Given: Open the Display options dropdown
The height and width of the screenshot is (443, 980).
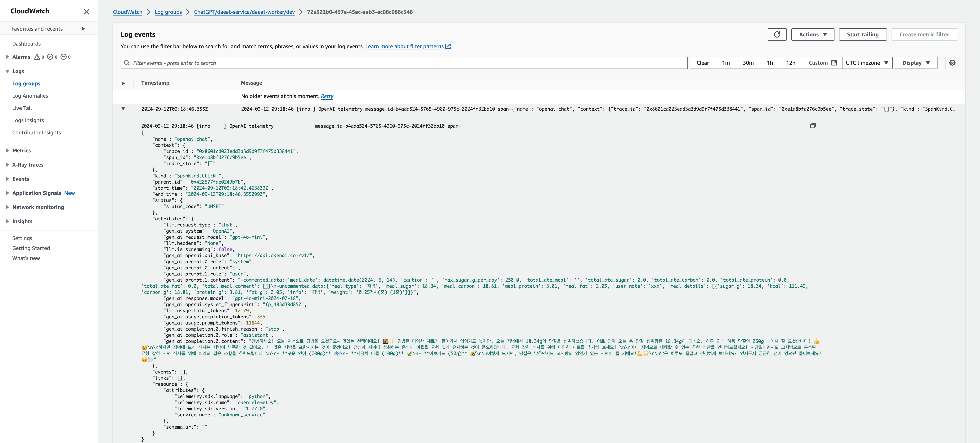Looking at the screenshot, I should tap(916, 63).
